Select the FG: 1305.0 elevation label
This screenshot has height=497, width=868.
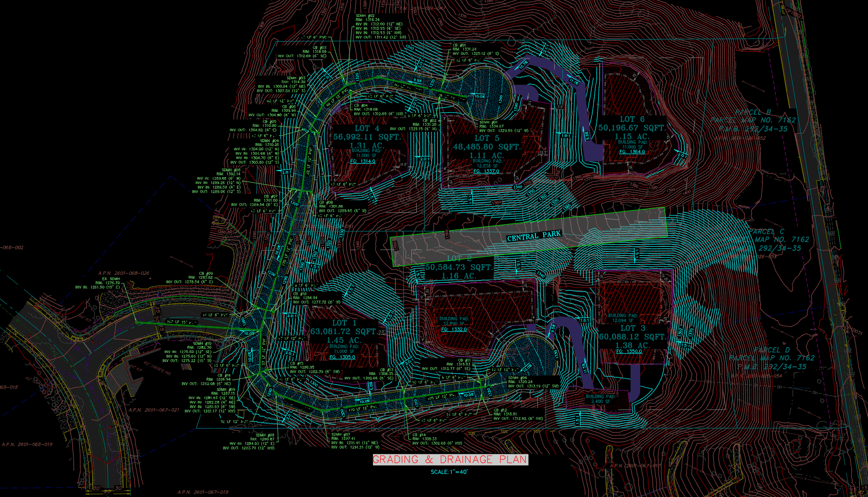[x=342, y=357]
